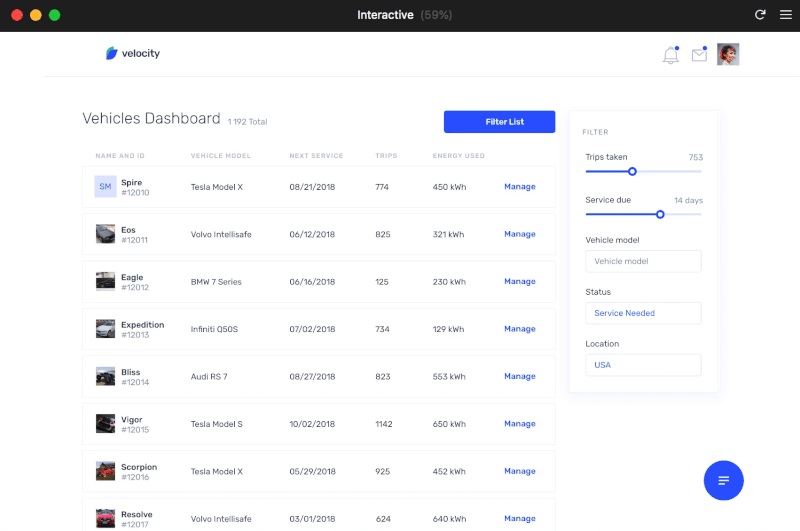Open the hamburger menu in title bar
This screenshot has width=800, height=531.
786,15
